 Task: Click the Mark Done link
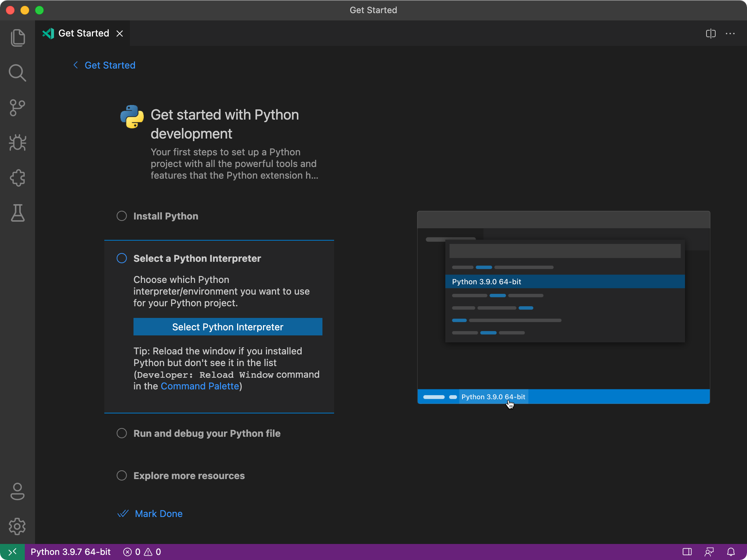pyautogui.click(x=158, y=514)
